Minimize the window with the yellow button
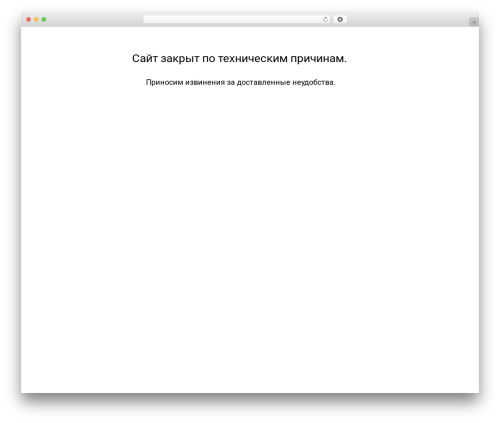 point(36,20)
